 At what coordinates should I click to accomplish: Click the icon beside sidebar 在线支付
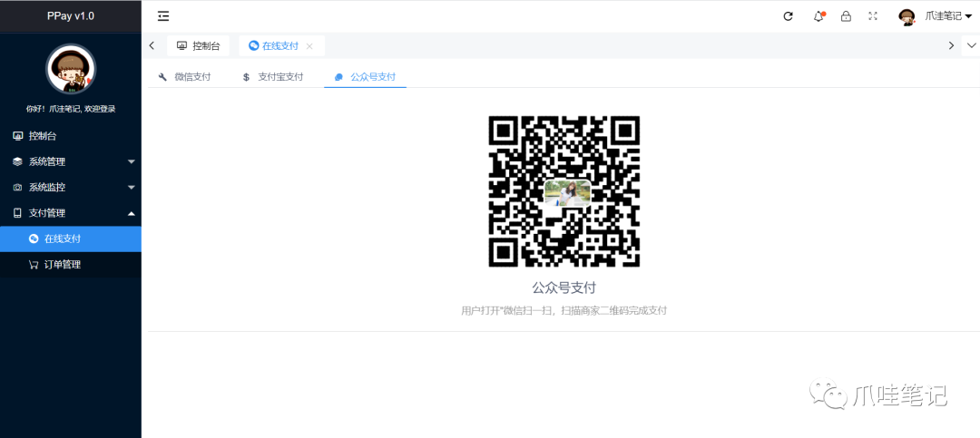point(34,238)
